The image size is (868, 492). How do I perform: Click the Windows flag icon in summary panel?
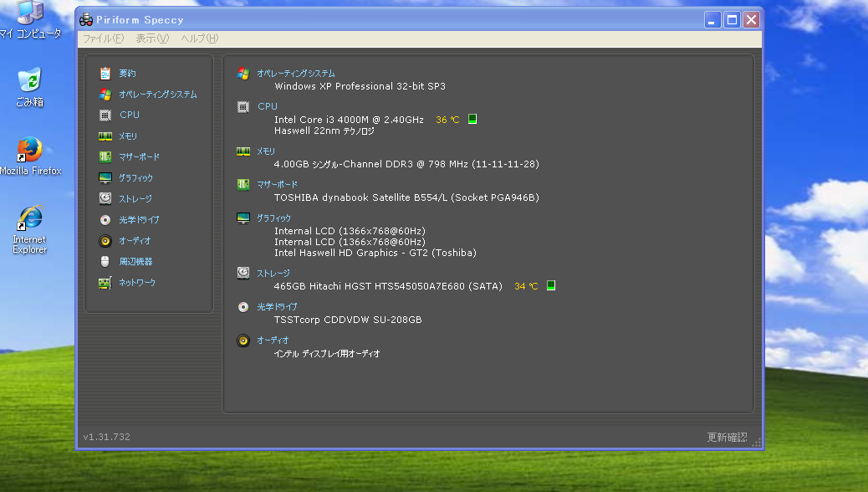243,73
